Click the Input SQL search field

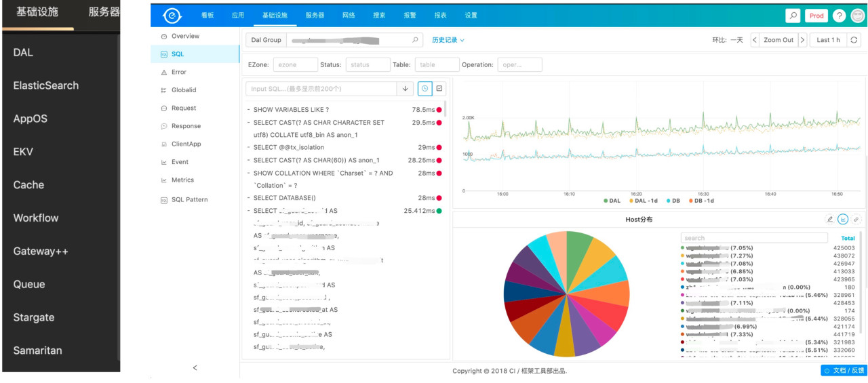(321, 89)
